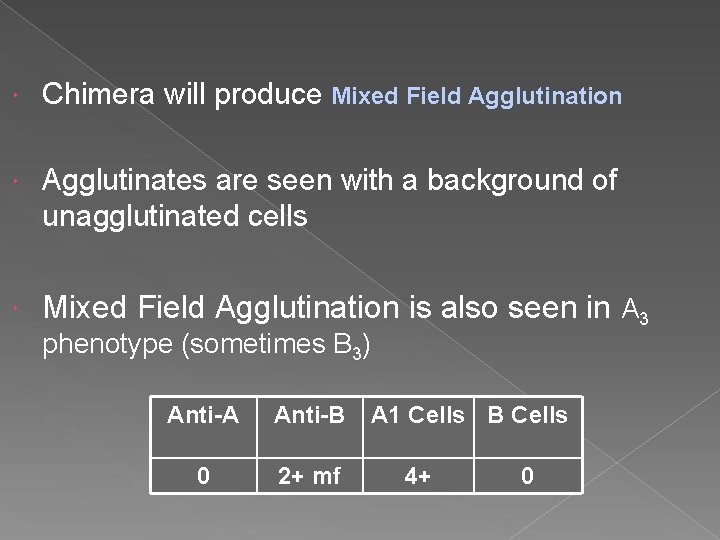Click the word 'Chimera' in first bullet
720x540 pixels.
[98, 94]
